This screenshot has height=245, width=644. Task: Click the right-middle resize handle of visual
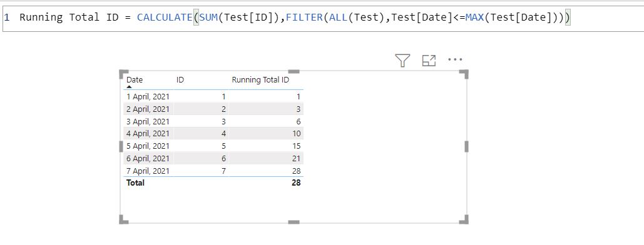coord(467,146)
